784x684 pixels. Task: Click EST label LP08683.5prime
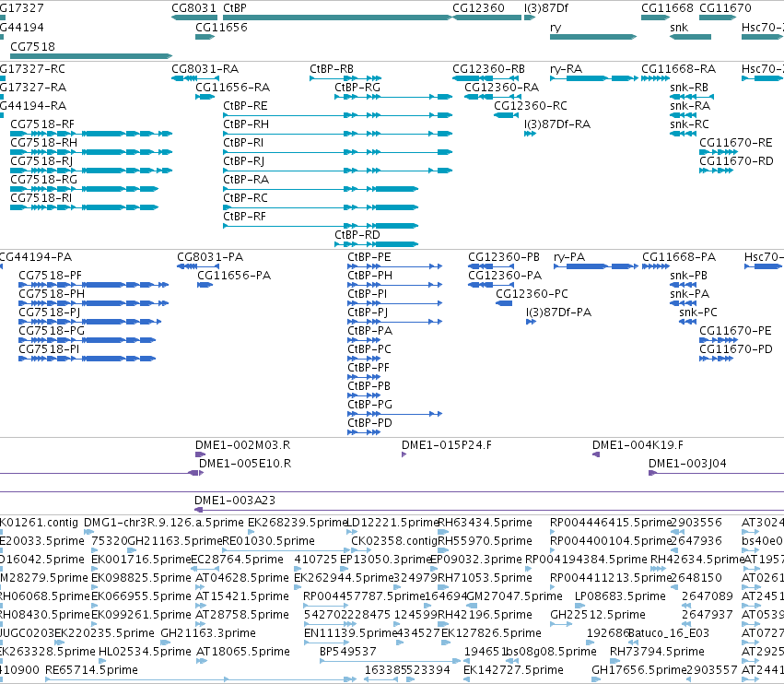(x=620, y=596)
